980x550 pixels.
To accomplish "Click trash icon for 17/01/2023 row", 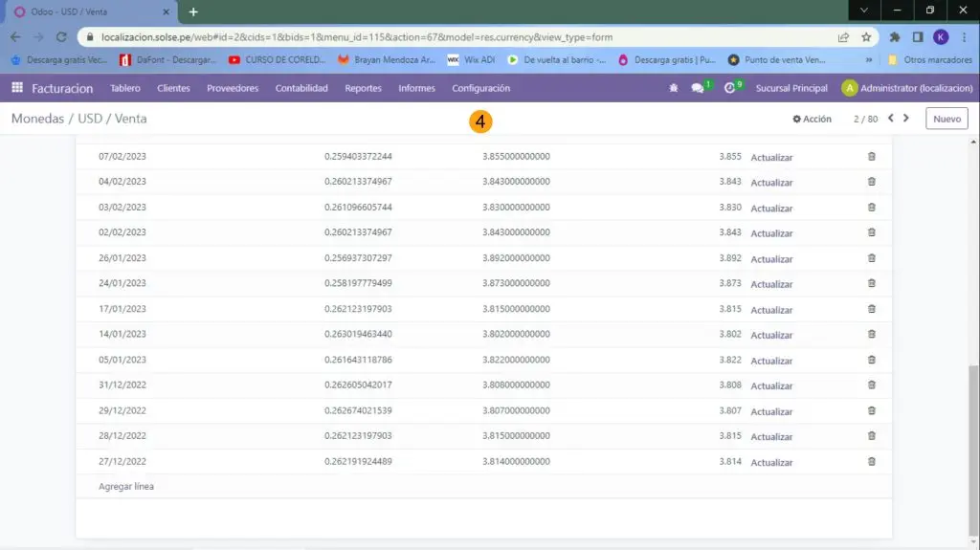I will [871, 309].
